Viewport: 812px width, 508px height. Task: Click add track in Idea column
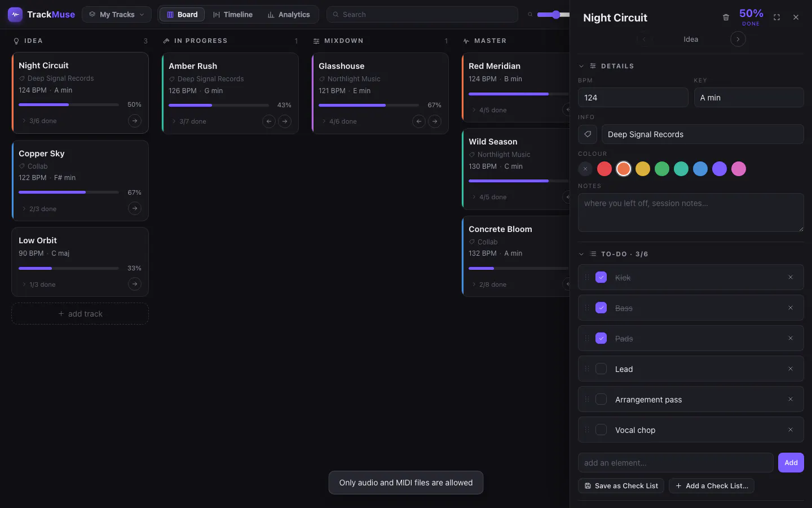click(x=80, y=314)
